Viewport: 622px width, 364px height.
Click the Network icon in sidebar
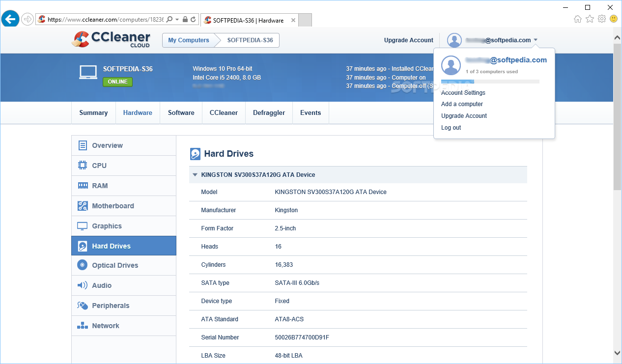[x=83, y=326]
